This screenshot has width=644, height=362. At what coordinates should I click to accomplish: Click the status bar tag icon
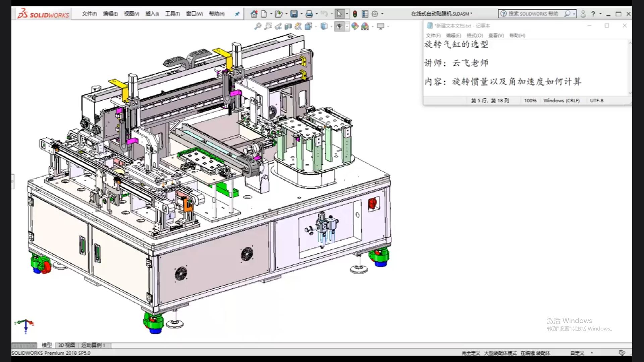click(x=622, y=353)
